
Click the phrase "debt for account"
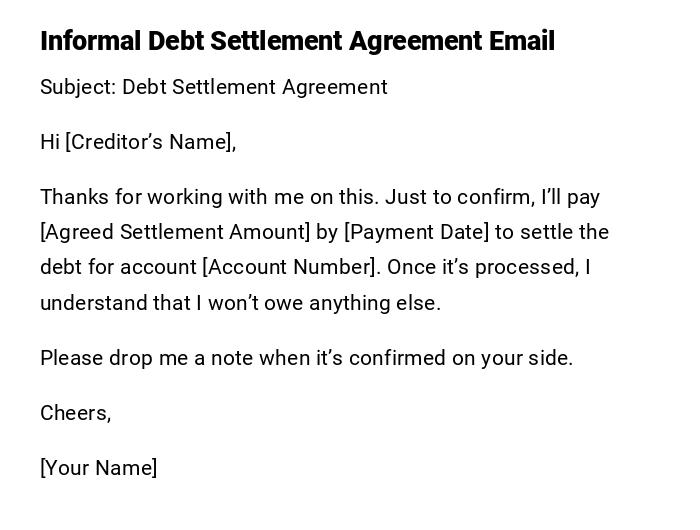click(118, 267)
